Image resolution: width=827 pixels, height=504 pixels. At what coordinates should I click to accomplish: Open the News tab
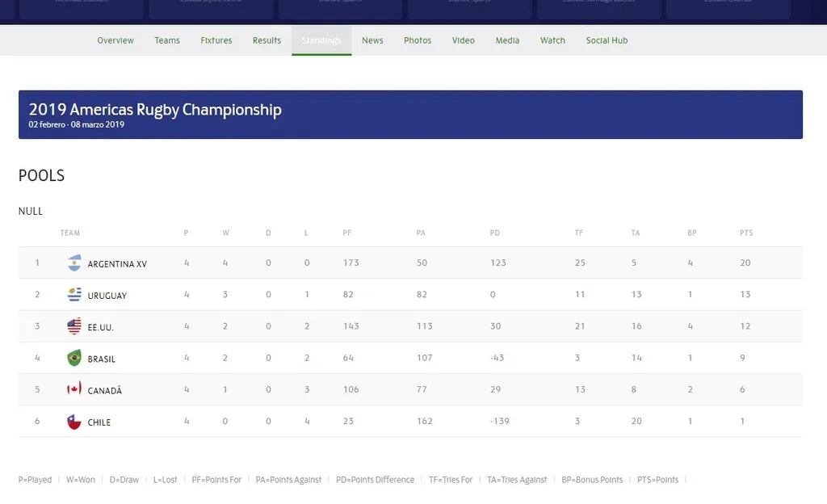point(372,40)
